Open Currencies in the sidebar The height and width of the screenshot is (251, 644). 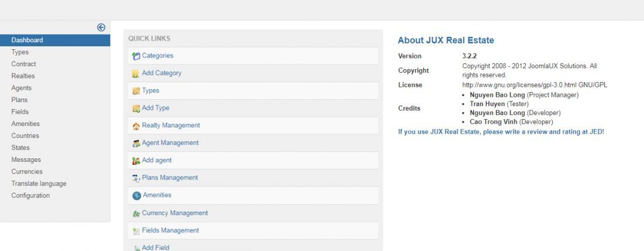[x=27, y=171]
